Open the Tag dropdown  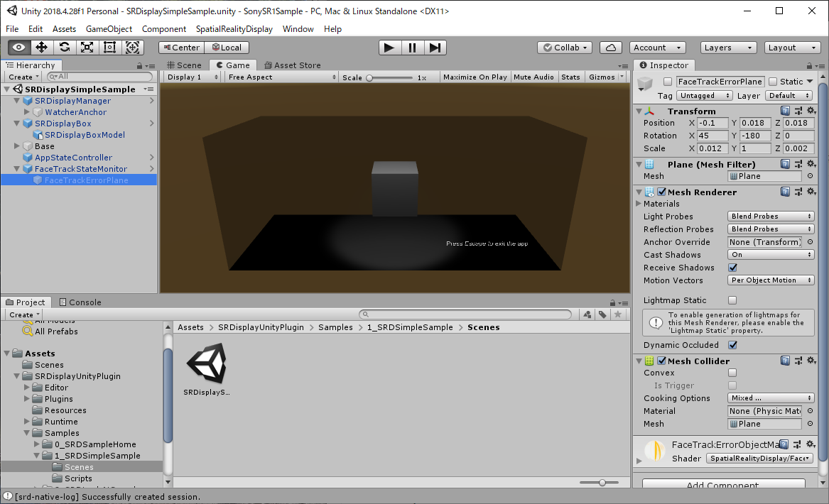(x=704, y=96)
